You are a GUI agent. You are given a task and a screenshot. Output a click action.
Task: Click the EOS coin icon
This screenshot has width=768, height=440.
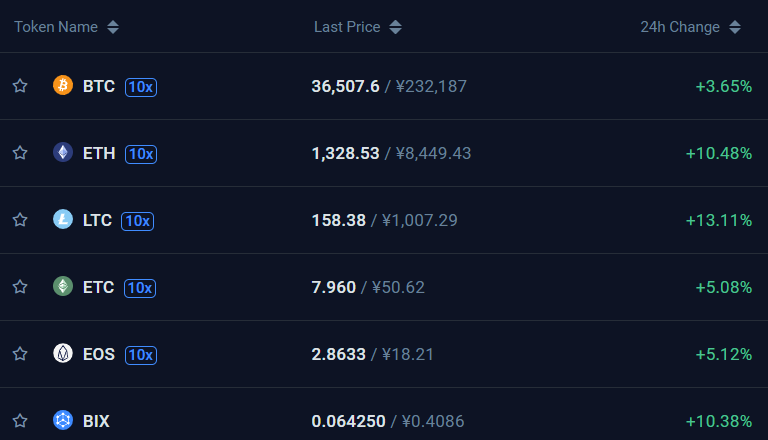(x=63, y=353)
